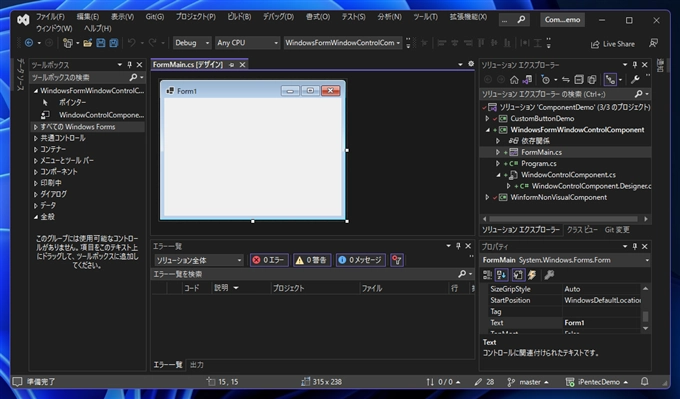
Task: Toggle the nesting view button in Solution Explorer
Action: 610,80
